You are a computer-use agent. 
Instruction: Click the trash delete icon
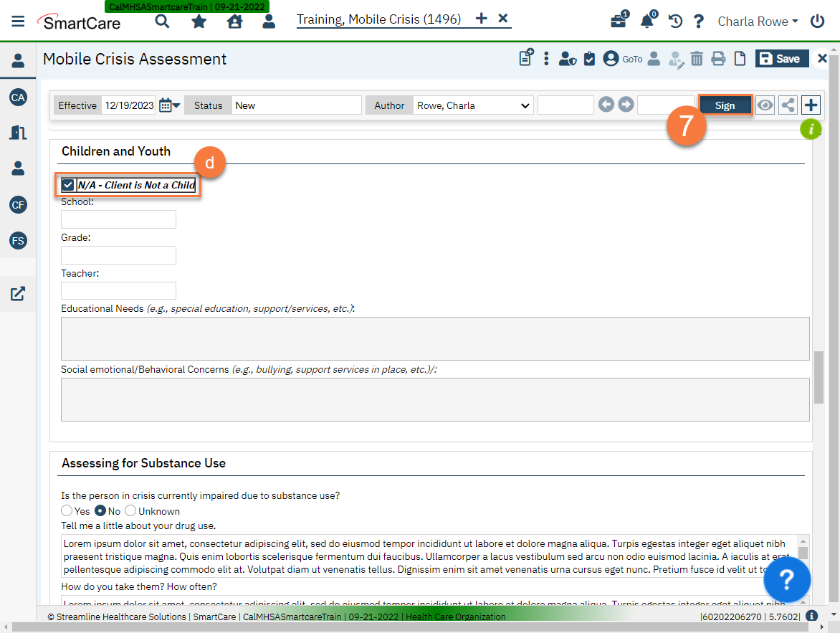pyautogui.click(x=697, y=60)
